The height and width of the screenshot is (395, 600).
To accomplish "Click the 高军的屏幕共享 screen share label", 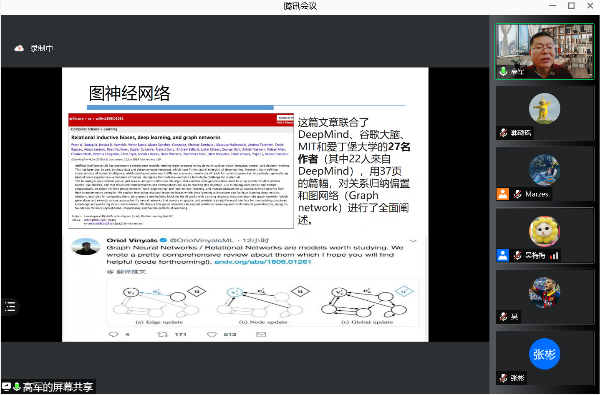I will coord(57,387).
